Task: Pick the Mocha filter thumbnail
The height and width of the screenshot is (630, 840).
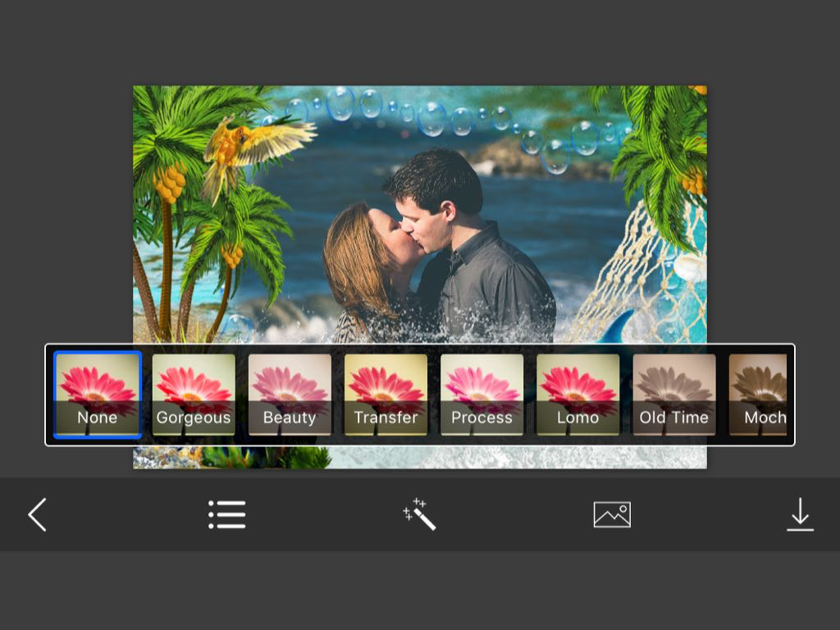Action: 757,395
